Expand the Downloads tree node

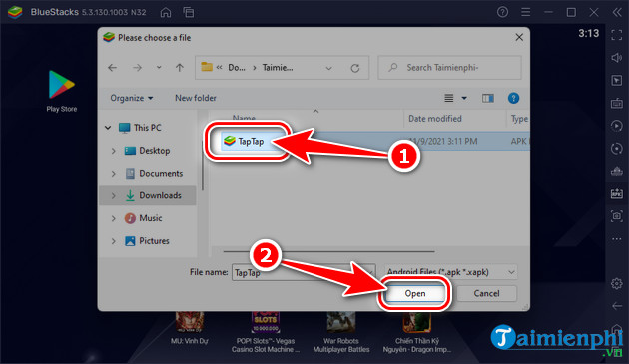click(x=113, y=196)
